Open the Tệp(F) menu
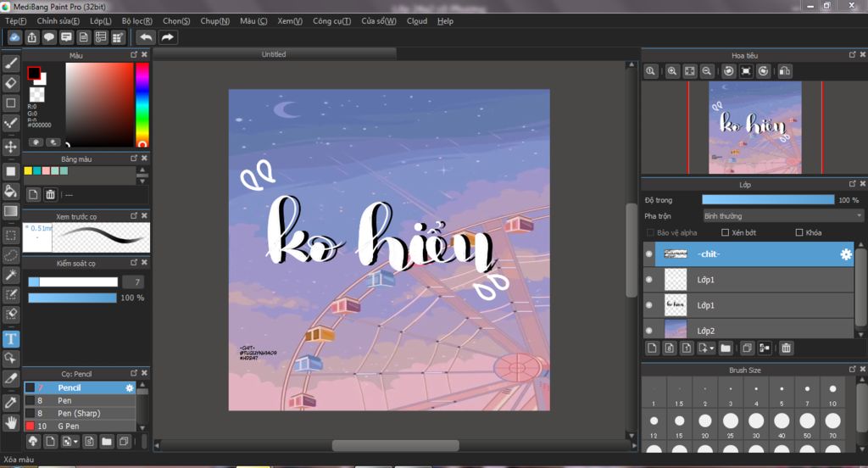868x468 pixels. pos(15,21)
